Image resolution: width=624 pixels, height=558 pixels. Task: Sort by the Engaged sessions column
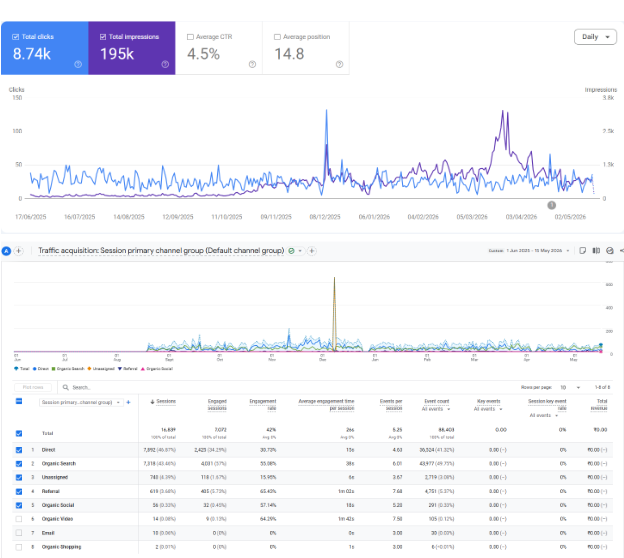(217, 404)
